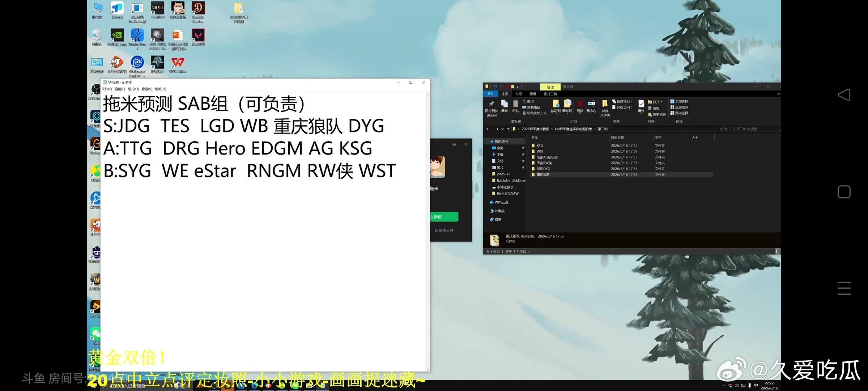Open Notepad's 编辑(E) menu

pyautogui.click(x=120, y=89)
